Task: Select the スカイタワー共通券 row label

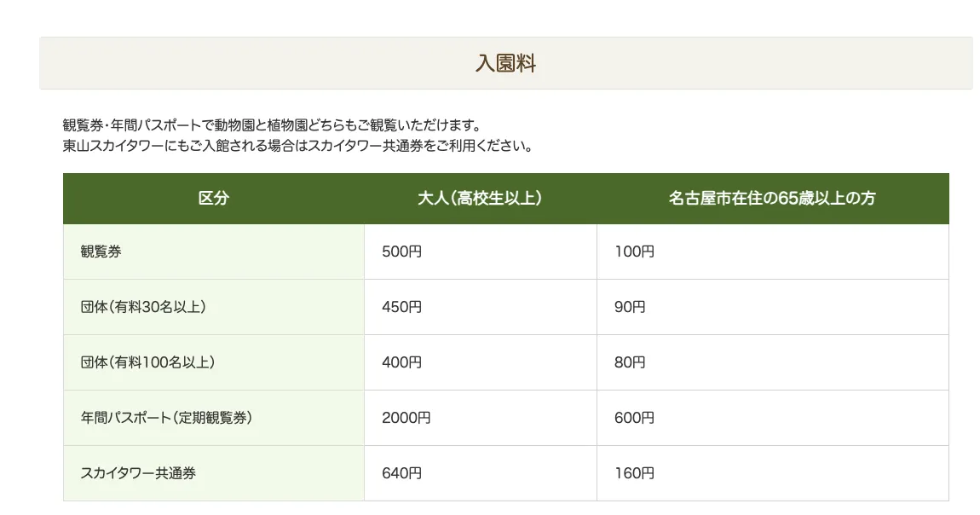Action: (138, 472)
